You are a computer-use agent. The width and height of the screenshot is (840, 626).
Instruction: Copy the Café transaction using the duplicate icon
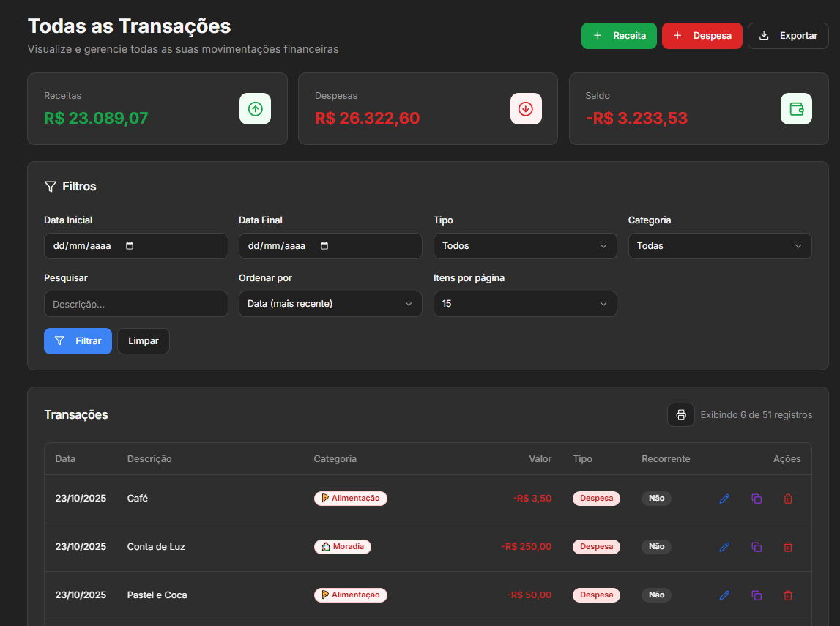click(x=757, y=499)
